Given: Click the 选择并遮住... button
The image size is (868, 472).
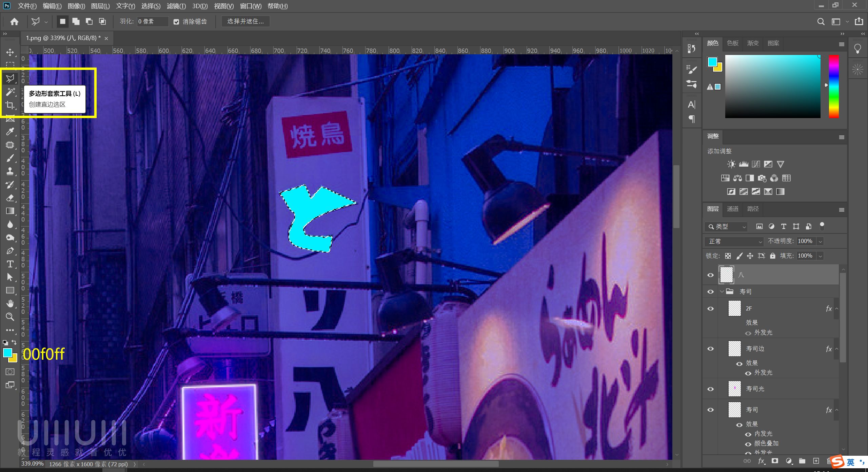Looking at the screenshot, I should pos(245,21).
